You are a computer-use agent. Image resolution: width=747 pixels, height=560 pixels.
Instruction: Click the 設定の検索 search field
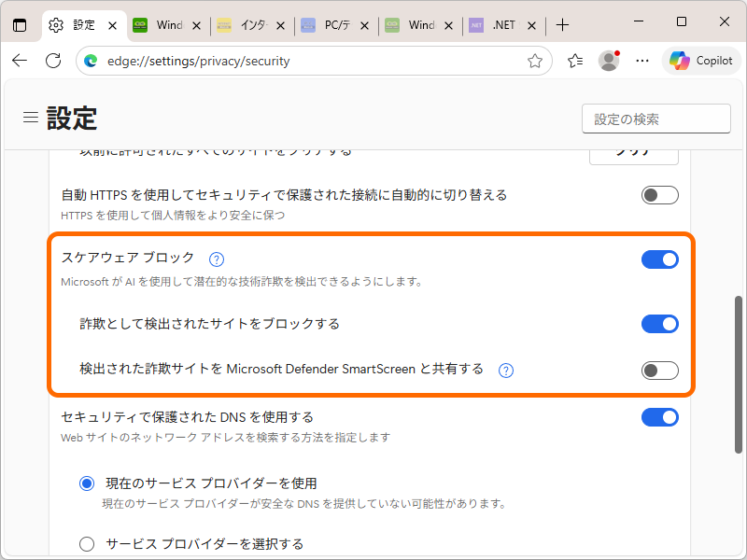(655, 118)
